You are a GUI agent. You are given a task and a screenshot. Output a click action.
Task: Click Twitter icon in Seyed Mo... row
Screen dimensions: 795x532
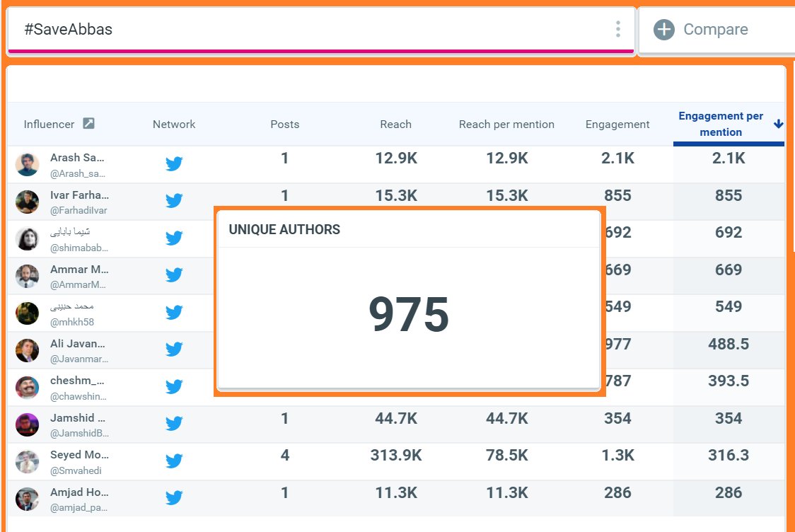174,461
